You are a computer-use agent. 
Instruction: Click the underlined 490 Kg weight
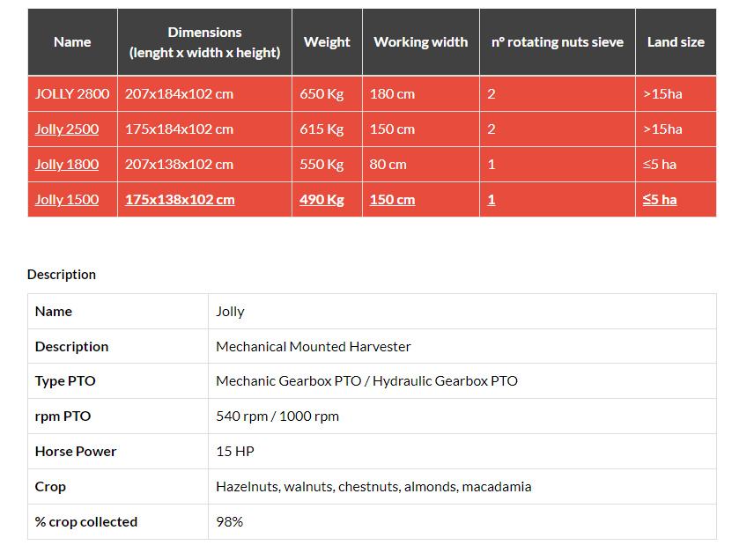coord(321,200)
